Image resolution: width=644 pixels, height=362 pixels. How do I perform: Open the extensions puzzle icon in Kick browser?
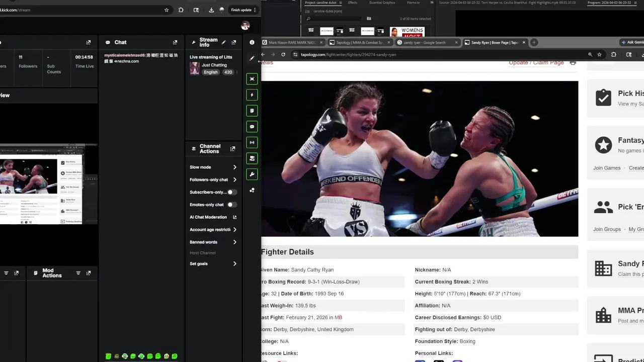click(x=181, y=10)
